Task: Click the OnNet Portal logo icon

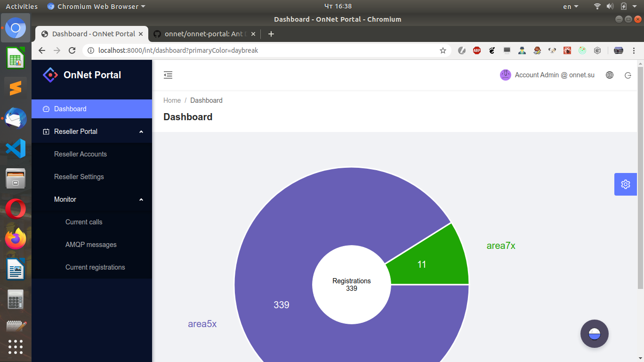Action: (50, 75)
